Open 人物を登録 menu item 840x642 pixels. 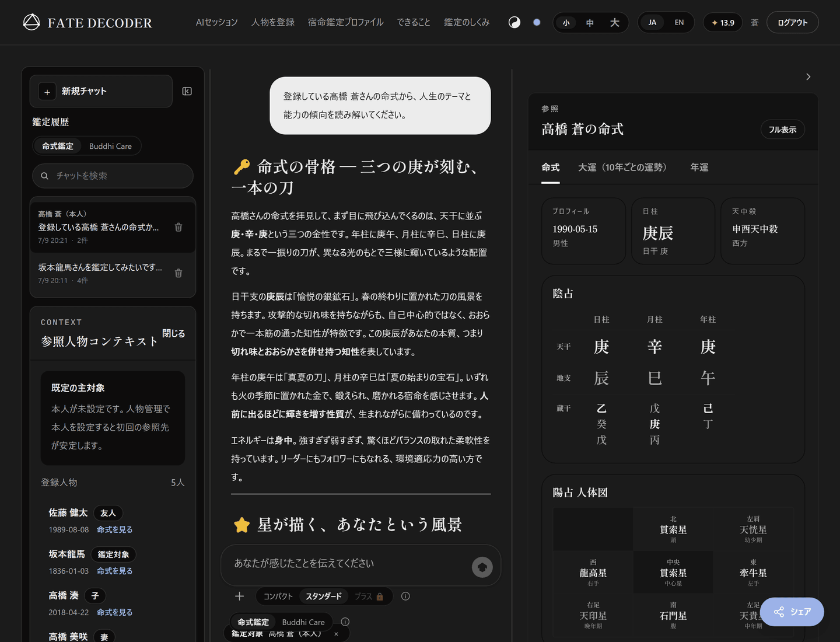[x=273, y=22]
